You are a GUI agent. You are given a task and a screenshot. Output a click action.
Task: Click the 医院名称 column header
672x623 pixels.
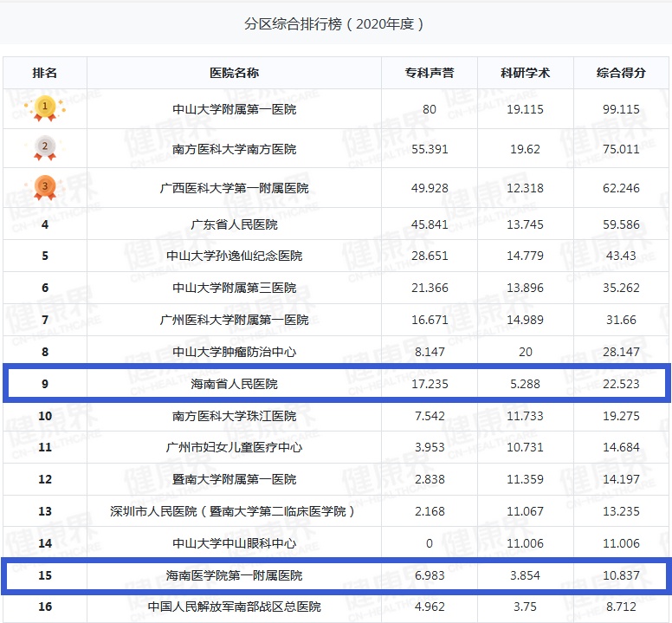point(235,73)
